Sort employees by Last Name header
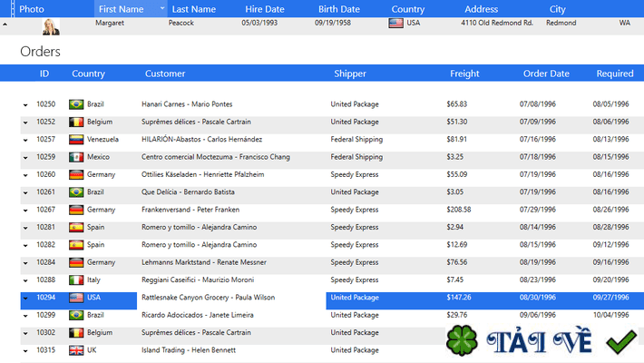 coord(194,9)
